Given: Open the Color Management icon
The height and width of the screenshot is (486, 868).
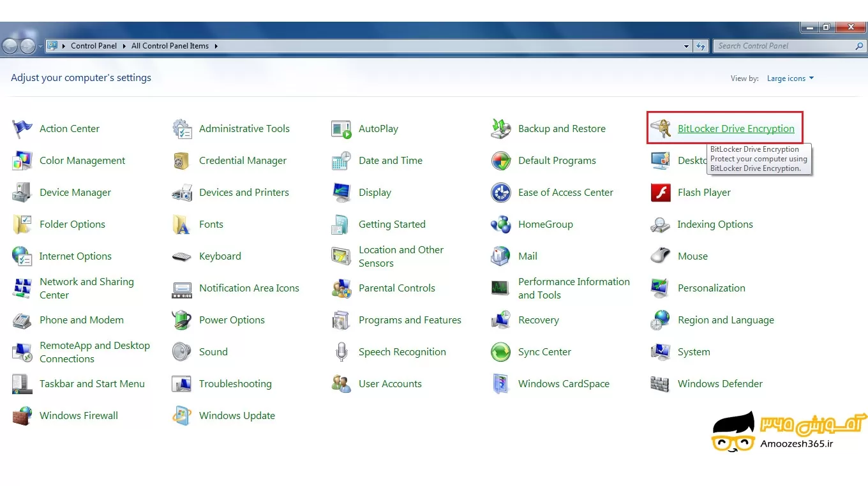Looking at the screenshot, I should click(22, 161).
